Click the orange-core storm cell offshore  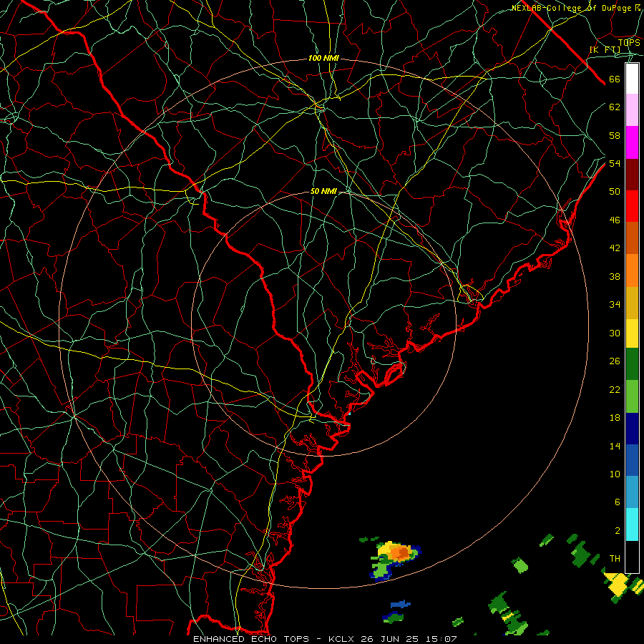pos(399,553)
